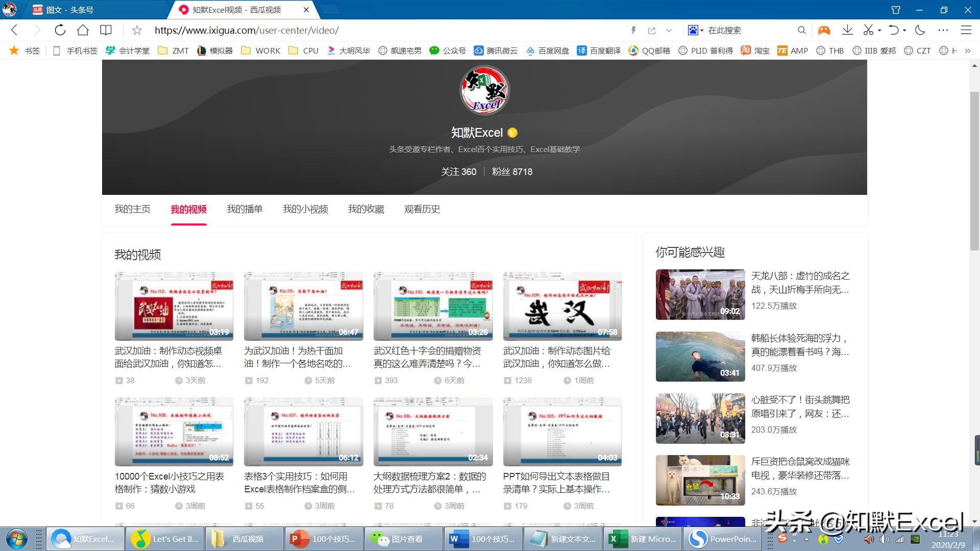
Task: Open the download manager icon
Action: (x=847, y=30)
